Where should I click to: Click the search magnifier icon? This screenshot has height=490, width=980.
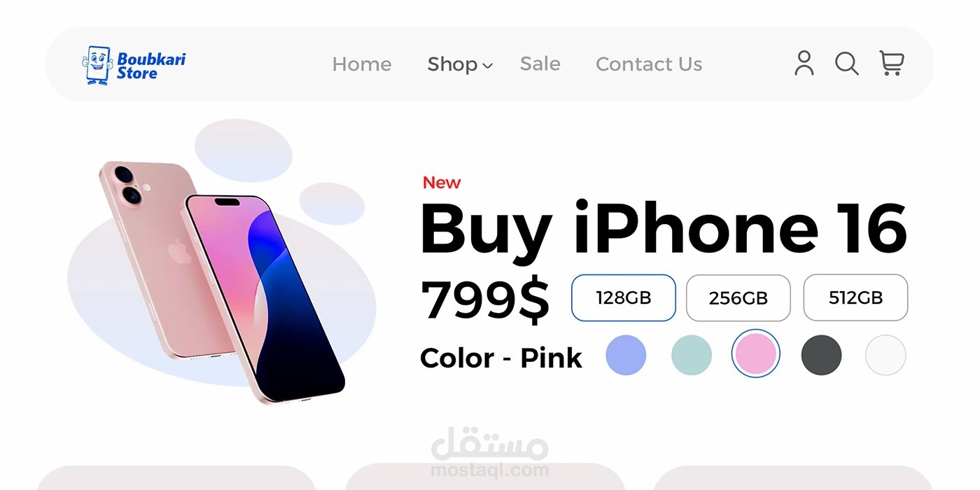847,63
